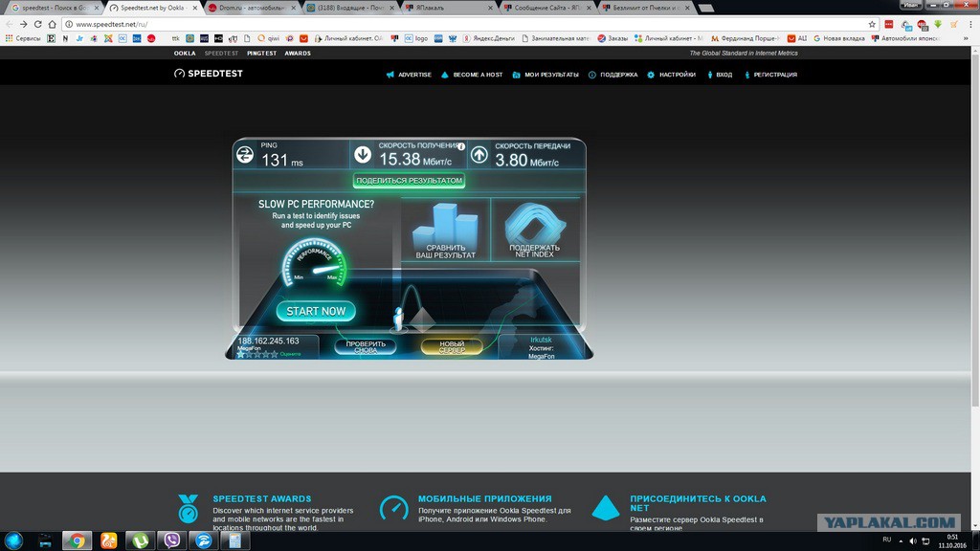Open the Advertise menu item

click(409, 75)
